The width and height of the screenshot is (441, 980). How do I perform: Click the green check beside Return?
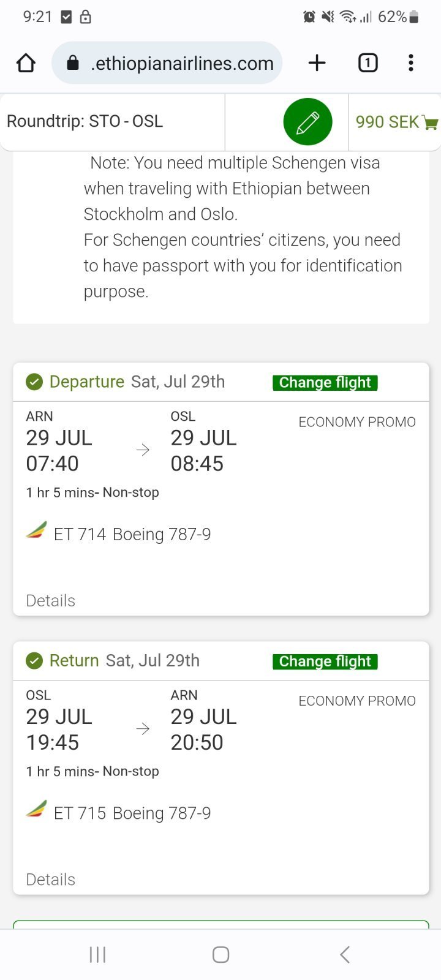click(34, 661)
